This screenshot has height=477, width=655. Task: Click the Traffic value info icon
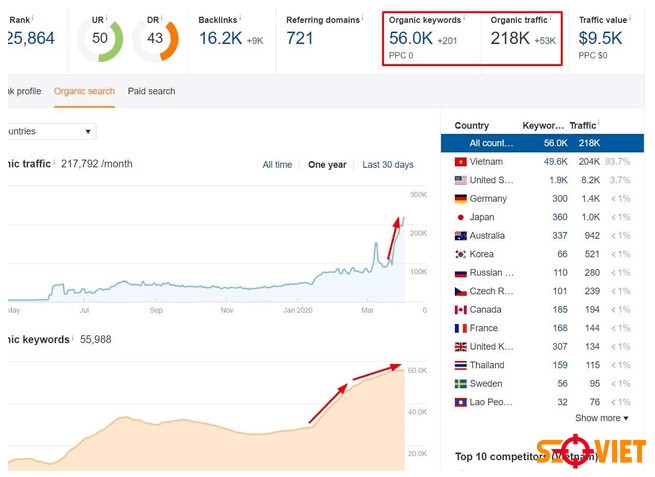pyautogui.click(x=630, y=18)
